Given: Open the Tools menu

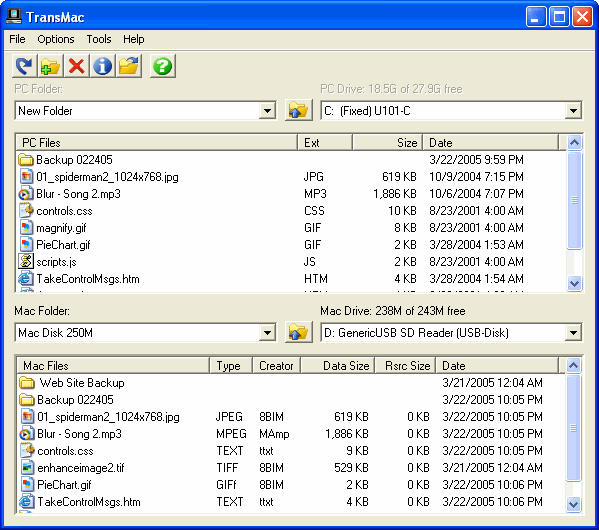Looking at the screenshot, I should (99, 39).
